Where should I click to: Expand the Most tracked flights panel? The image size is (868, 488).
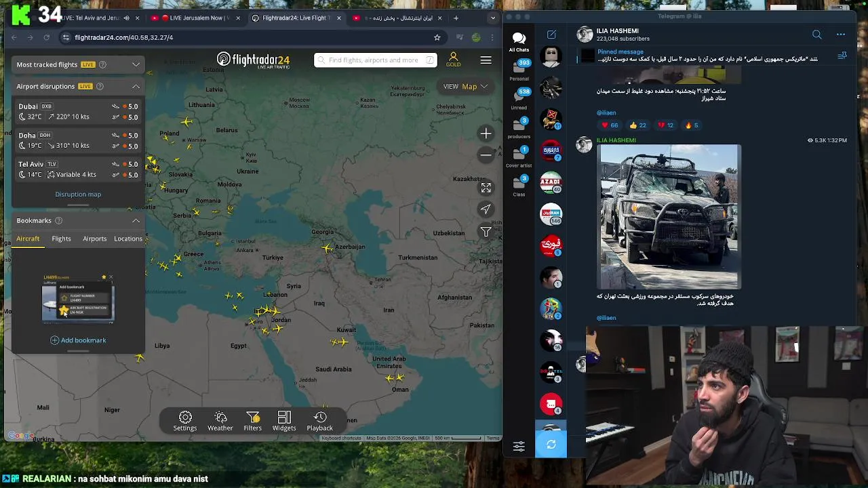[136, 64]
